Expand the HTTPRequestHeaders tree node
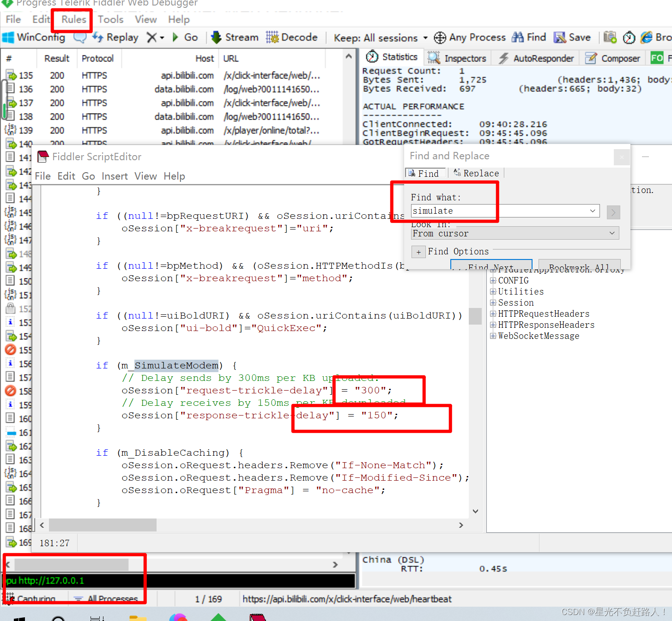Image resolution: width=672 pixels, height=621 pixels. tap(493, 314)
